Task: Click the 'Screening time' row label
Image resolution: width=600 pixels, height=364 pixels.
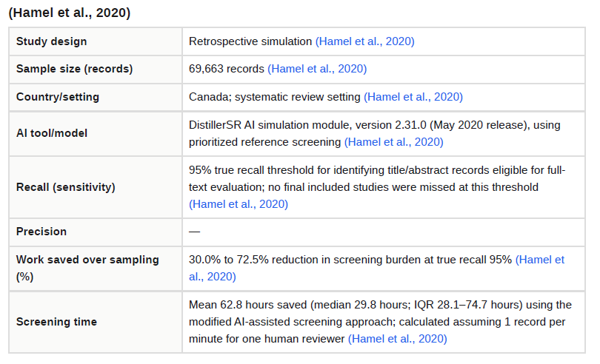Action: (x=56, y=322)
